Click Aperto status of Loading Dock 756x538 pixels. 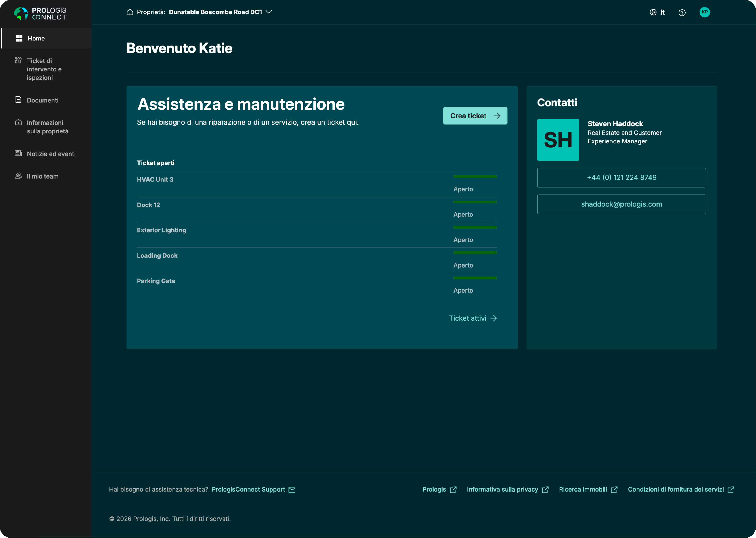pyautogui.click(x=463, y=265)
